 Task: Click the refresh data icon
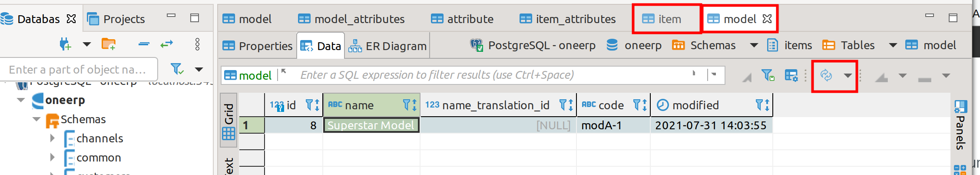[x=826, y=75]
